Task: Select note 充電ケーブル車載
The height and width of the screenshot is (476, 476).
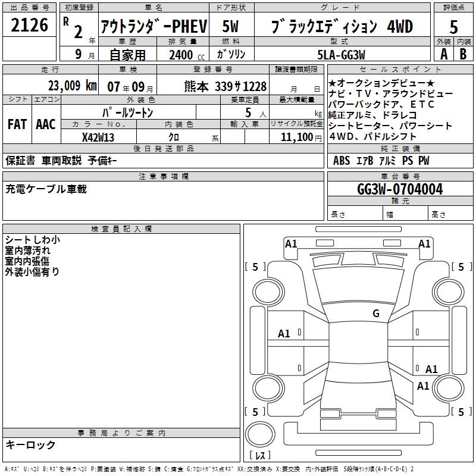Action: click(46, 189)
